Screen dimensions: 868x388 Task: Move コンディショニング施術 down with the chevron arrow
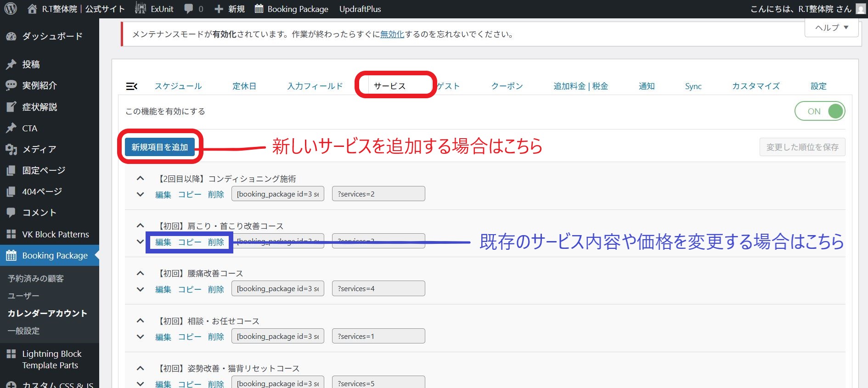(141, 194)
